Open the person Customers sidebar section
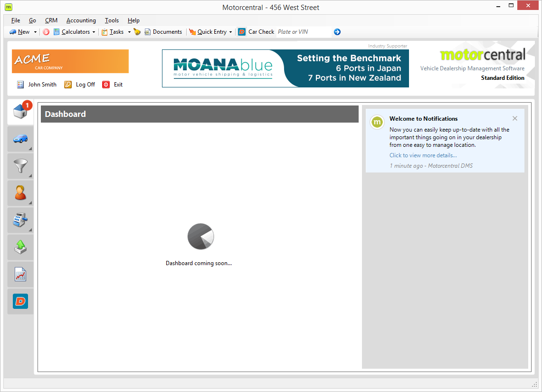 click(x=20, y=193)
